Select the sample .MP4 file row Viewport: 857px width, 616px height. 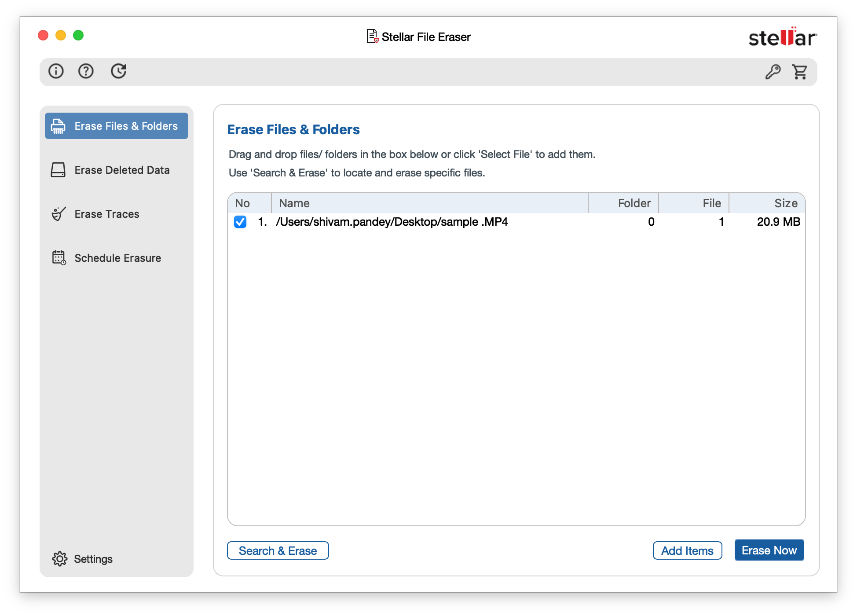click(392, 222)
